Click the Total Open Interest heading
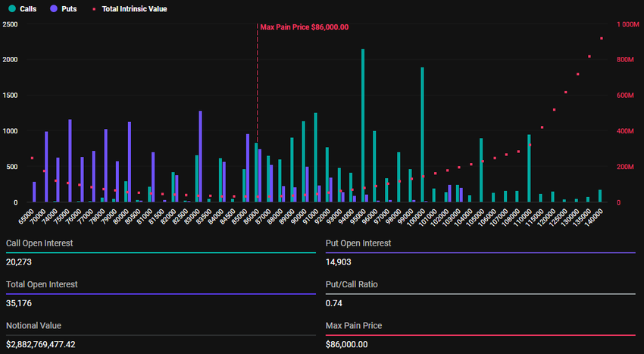 [42, 284]
